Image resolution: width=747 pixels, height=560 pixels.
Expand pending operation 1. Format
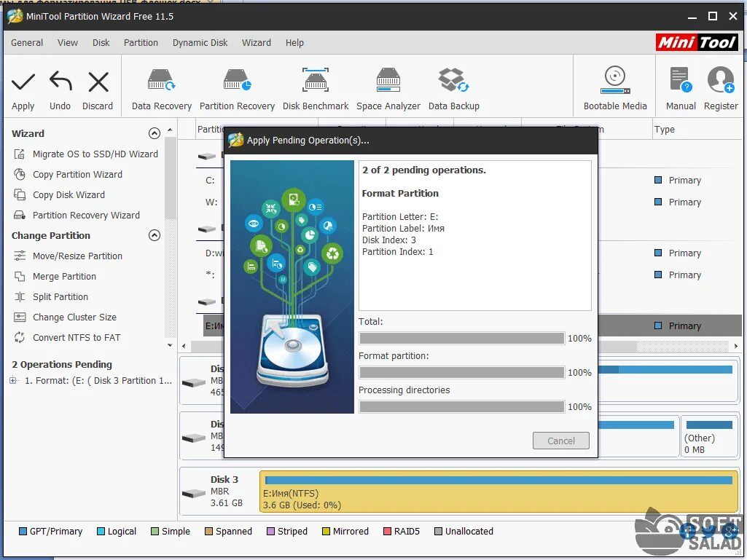(13, 380)
